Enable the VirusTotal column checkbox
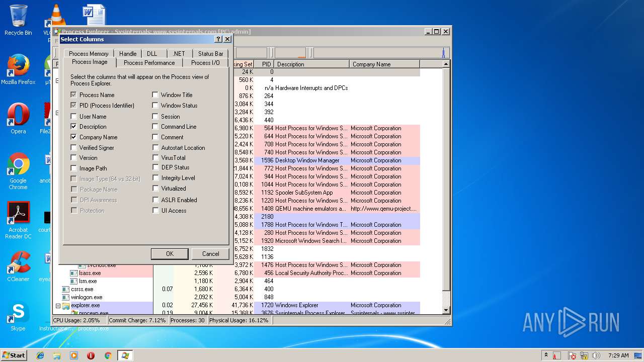The width and height of the screenshot is (644, 362). (x=155, y=158)
